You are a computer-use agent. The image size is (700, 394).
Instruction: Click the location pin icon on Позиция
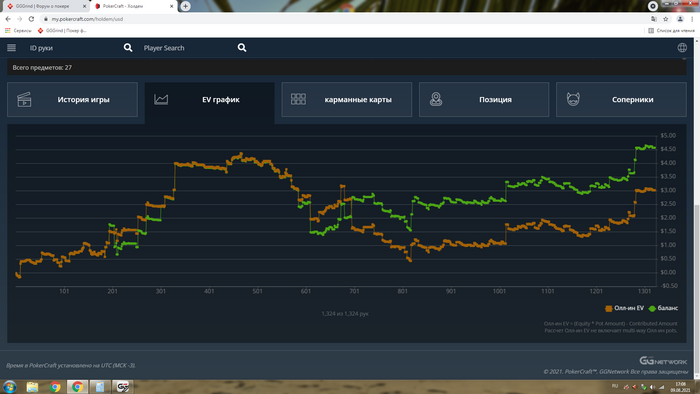pyautogui.click(x=436, y=99)
